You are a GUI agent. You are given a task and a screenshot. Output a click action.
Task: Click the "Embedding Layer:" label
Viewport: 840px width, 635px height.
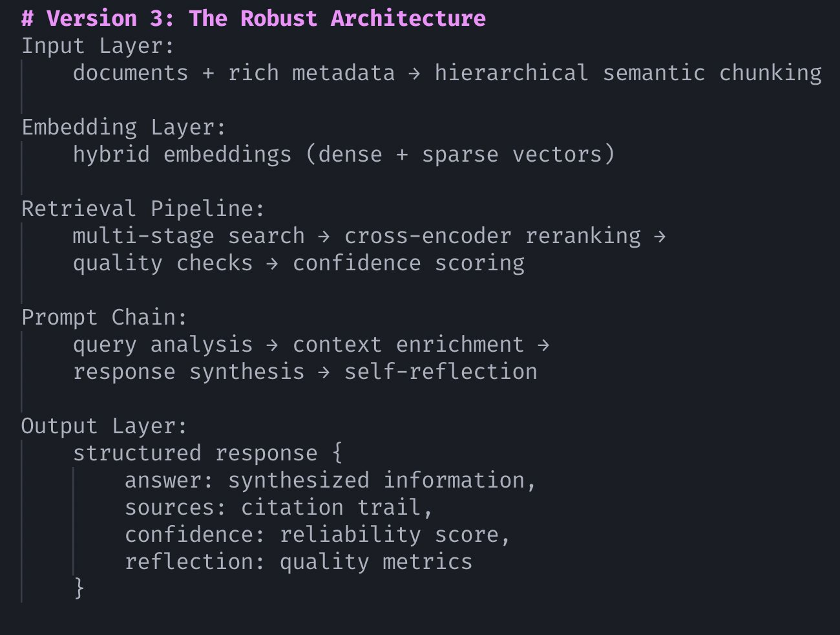(x=124, y=127)
